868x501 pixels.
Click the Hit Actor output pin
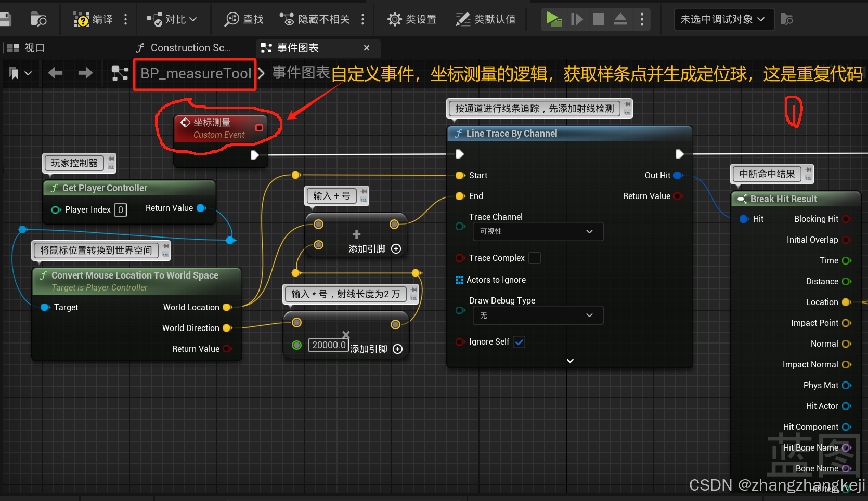coord(846,406)
